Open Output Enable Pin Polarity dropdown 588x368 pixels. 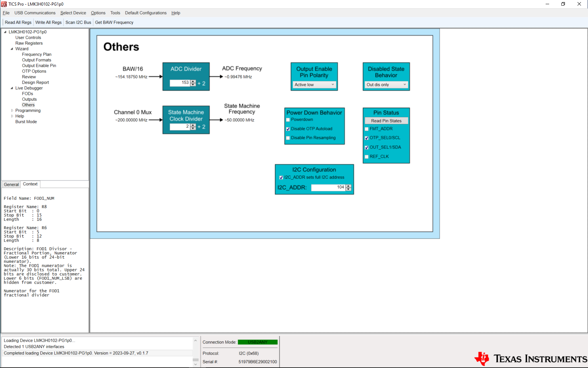coord(314,85)
